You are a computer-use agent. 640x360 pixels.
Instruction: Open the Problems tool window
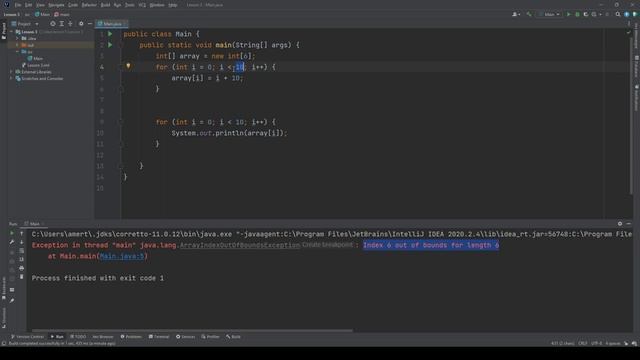tap(131, 337)
